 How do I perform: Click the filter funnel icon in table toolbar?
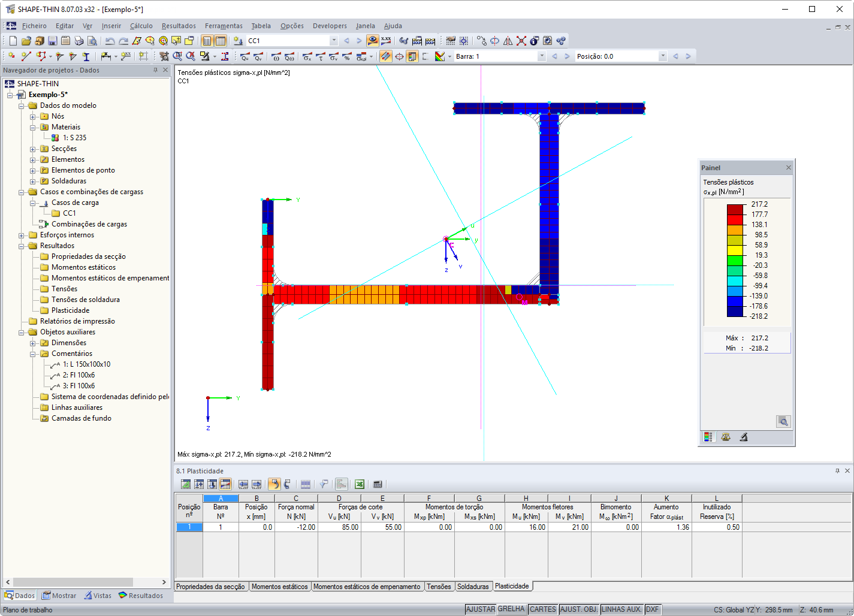324,484
